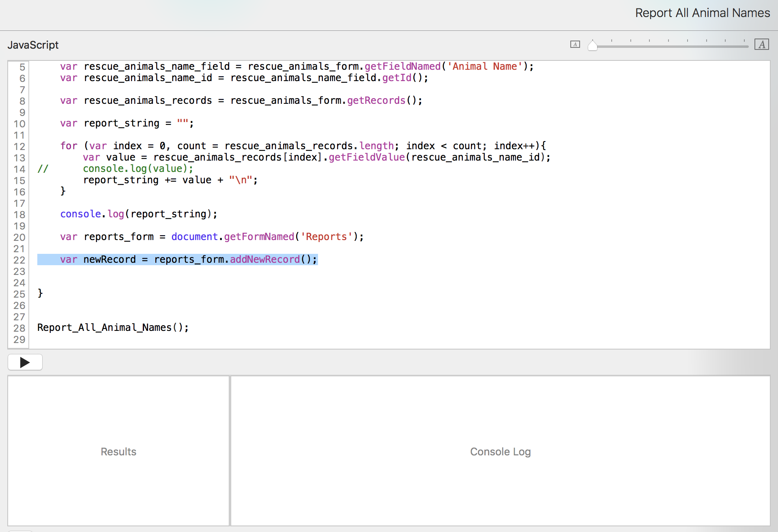Click the 'Reports' string literal on line 20
The width and height of the screenshot is (778, 532).
(326, 237)
